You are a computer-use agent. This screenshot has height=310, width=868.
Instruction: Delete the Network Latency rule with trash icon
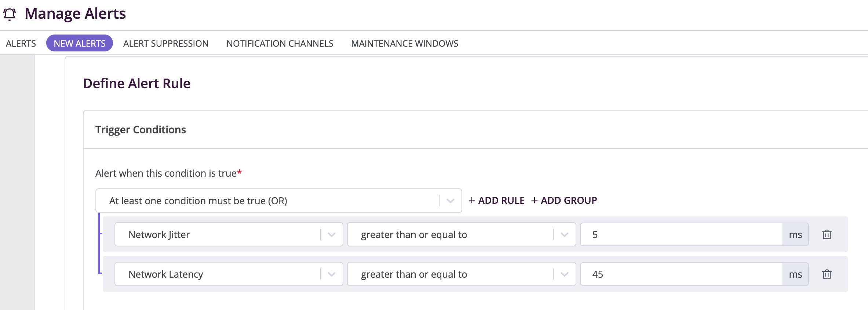tap(827, 274)
